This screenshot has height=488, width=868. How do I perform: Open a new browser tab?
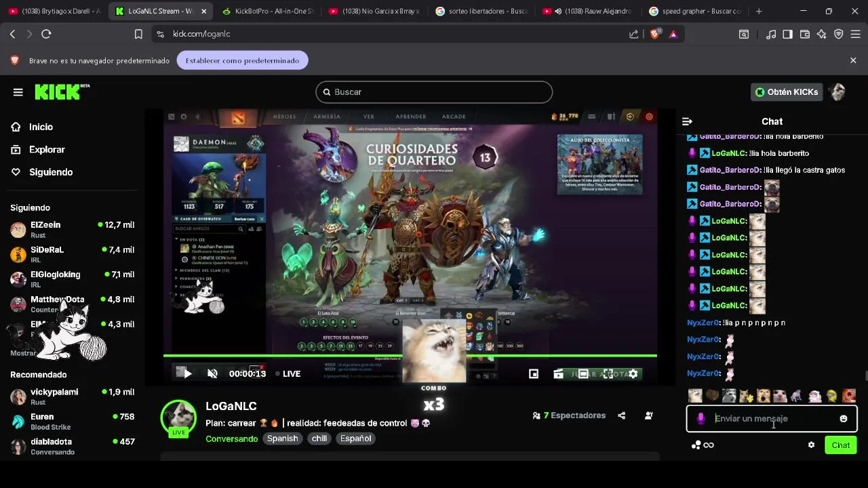coord(759,12)
